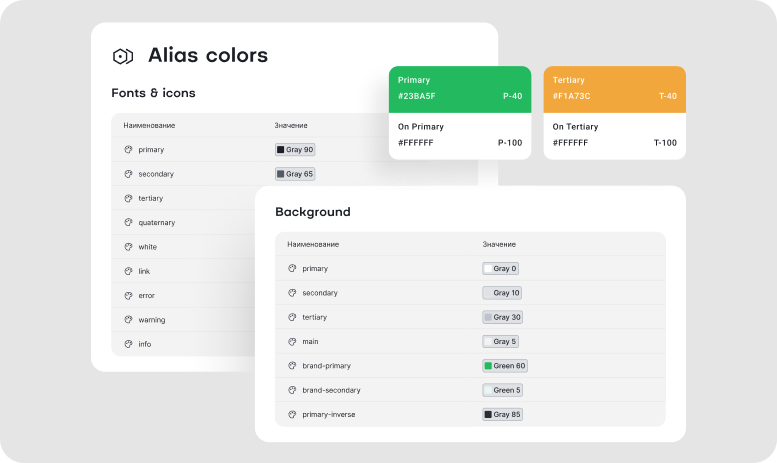
Task: Click the warning row label
Action: (x=152, y=320)
